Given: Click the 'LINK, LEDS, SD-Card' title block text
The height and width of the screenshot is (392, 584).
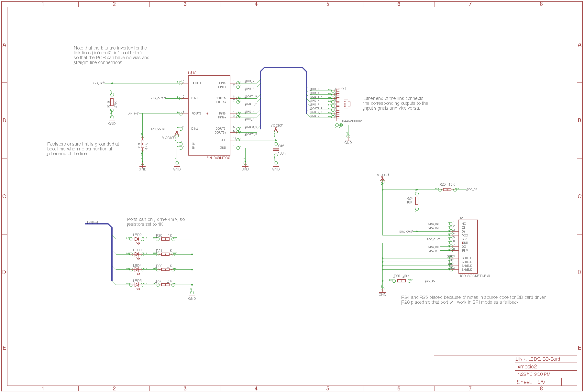Looking at the screenshot, I should (x=538, y=359).
